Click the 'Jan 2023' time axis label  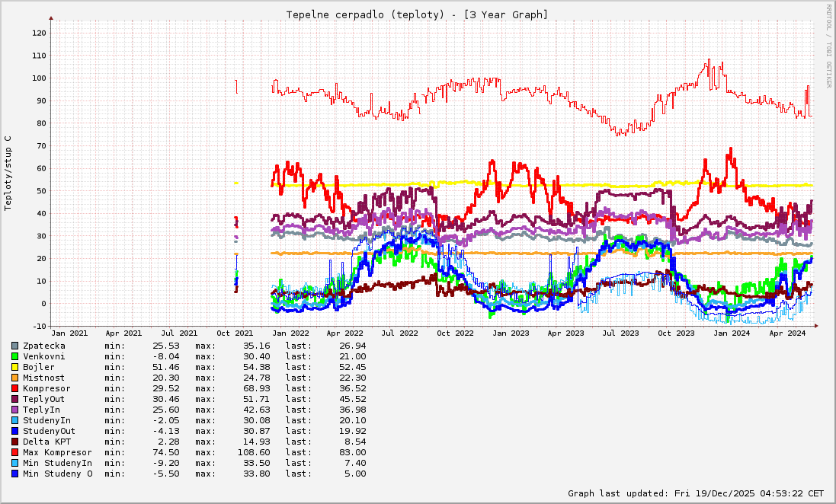pyautogui.click(x=511, y=333)
